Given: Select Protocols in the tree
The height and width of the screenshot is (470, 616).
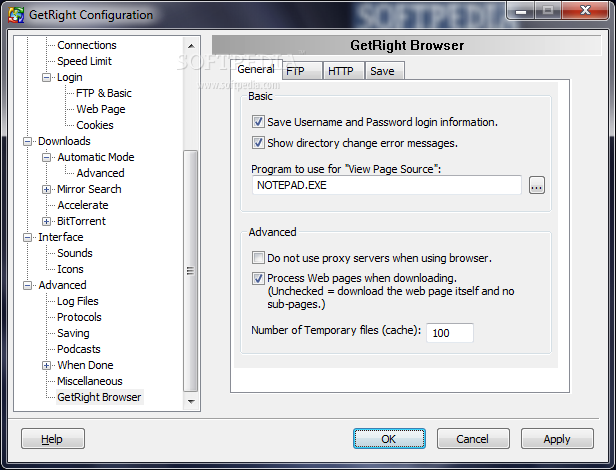Looking at the screenshot, I should click(x=79, y=317).
